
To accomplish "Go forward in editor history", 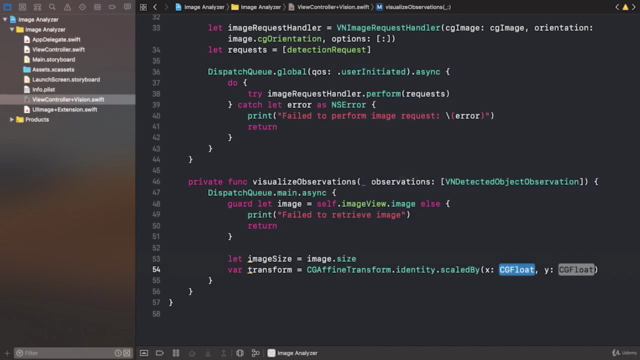I will click(166, 7).
